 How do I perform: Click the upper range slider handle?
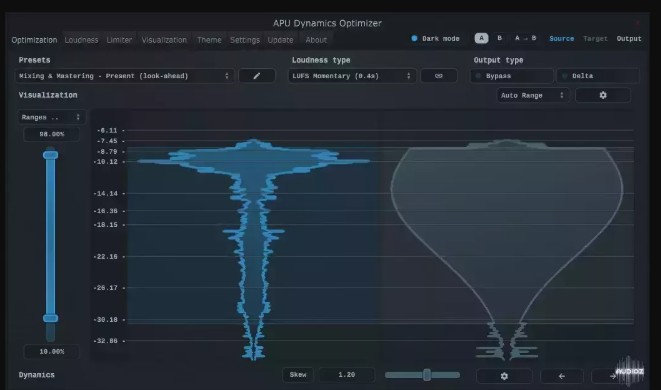pyautogui.click(x=51, y=155)
